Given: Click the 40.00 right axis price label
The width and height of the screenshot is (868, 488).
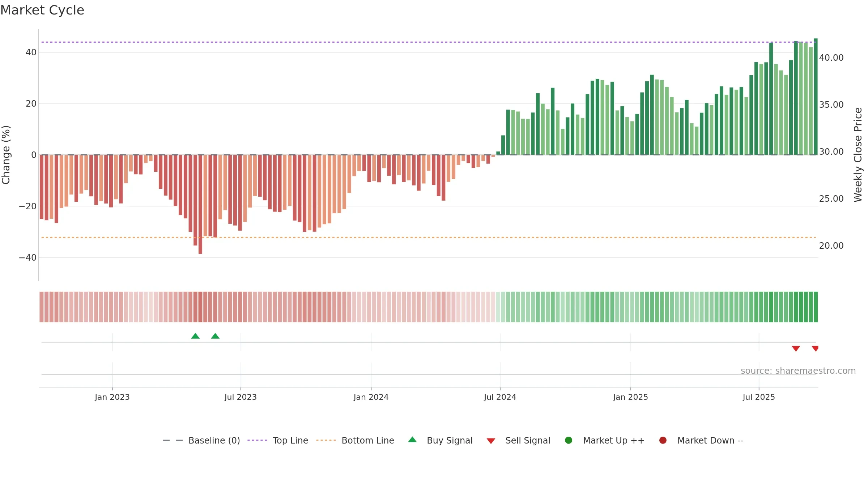Looking at the screenshot, I should [x=831, y=57].
